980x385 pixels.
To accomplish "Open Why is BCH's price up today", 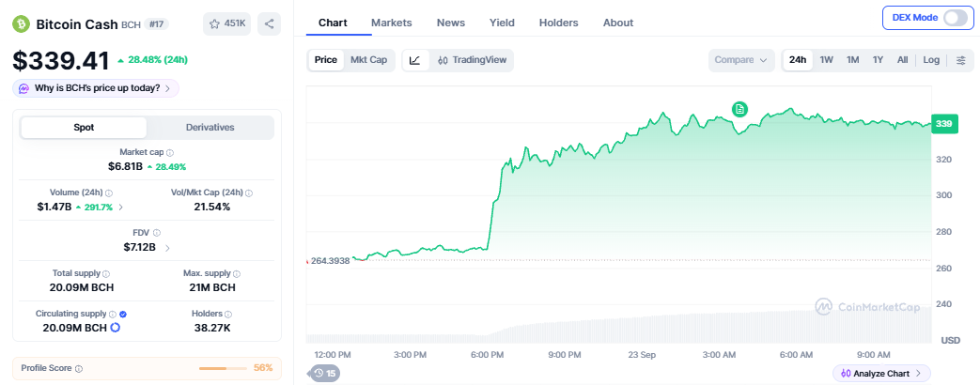I will (96, 89).
